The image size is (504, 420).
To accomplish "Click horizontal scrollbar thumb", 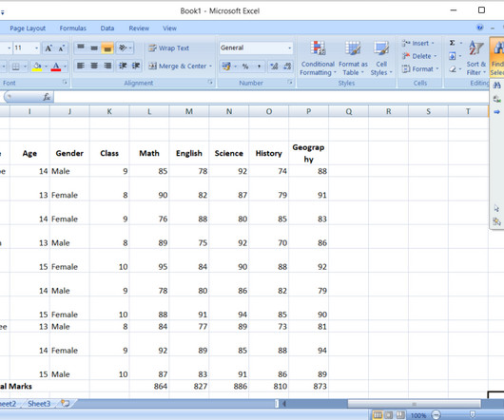I will 415,404.
